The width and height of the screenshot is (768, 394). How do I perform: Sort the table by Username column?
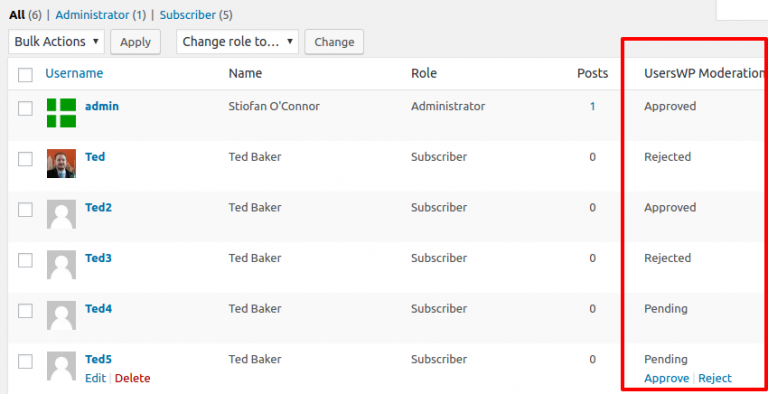(74, 73)
